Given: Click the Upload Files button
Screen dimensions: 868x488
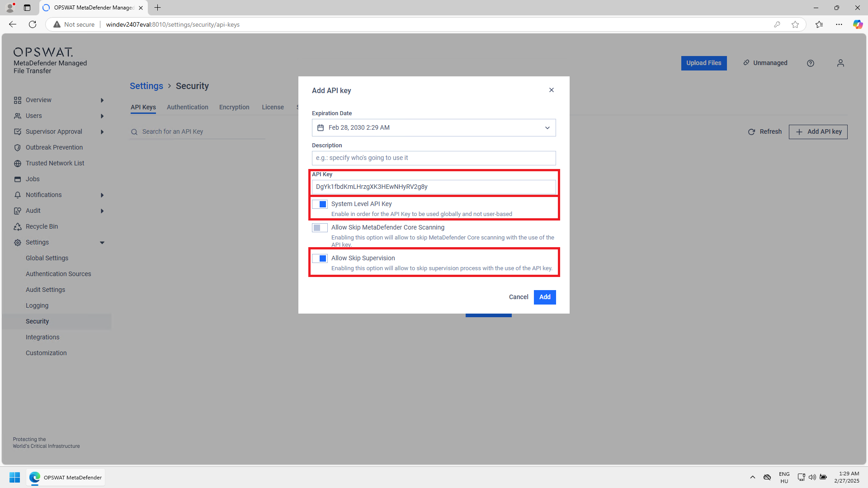Looking at the screenshot, I should pos(704,63).
